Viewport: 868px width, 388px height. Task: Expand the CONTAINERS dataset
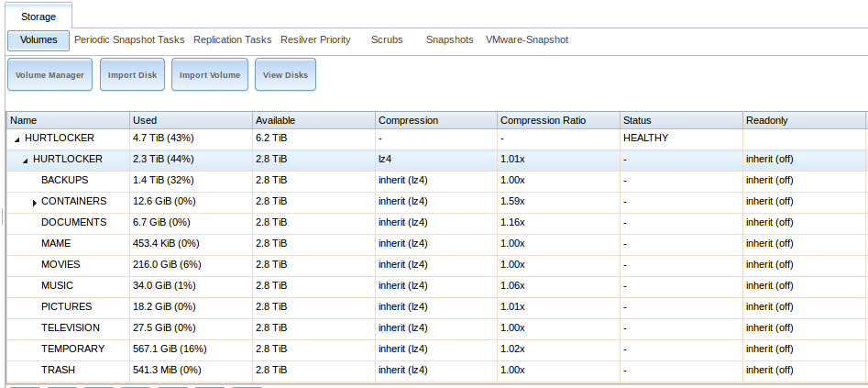click(x=34, y=202)
